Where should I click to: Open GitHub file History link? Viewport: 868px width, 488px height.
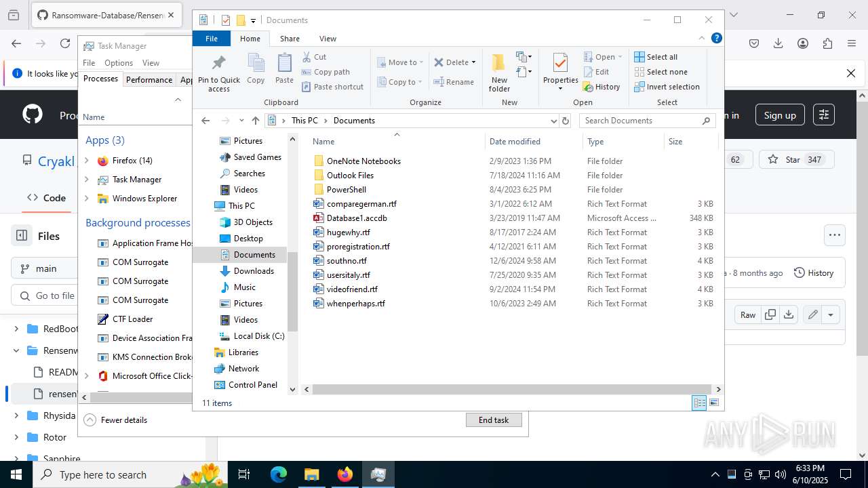pos(813,272)
